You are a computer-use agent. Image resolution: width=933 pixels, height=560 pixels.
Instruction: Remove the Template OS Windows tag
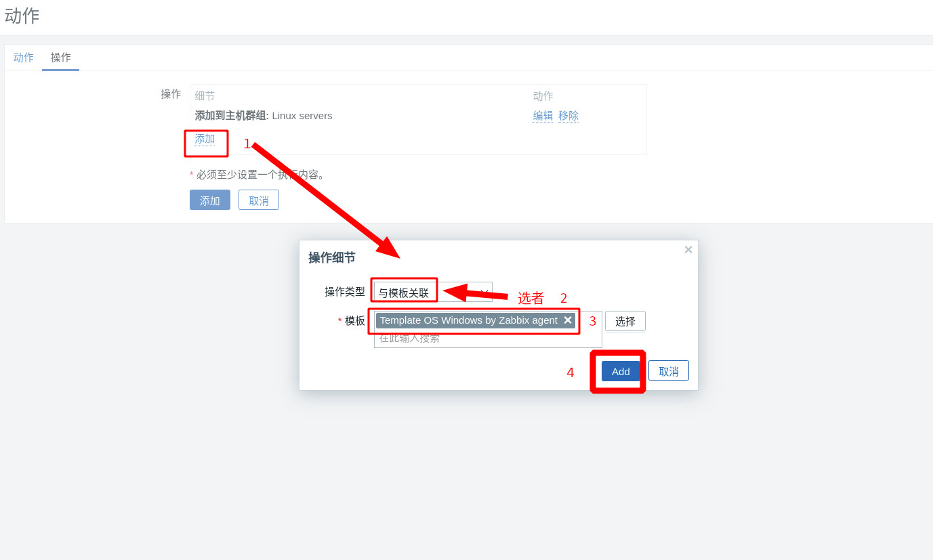tap(568, 320)
